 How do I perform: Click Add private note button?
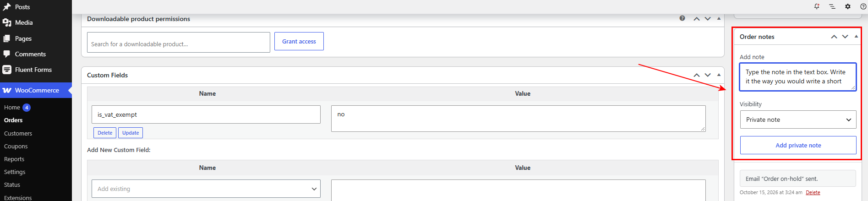(798, 145)
